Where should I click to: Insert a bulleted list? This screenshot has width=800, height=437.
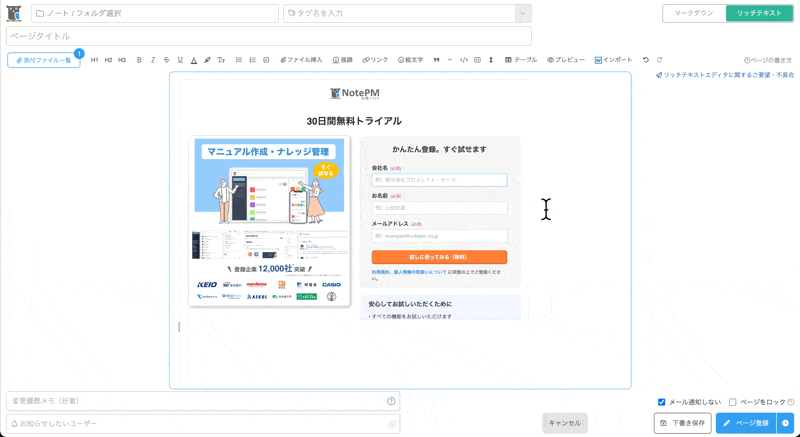[x=239, y=60]
